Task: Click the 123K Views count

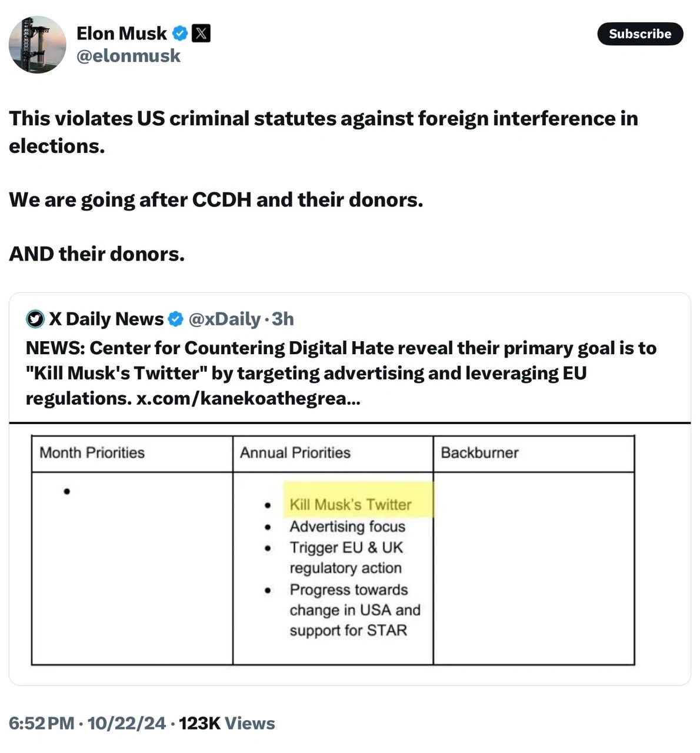Action: point(227,723)
